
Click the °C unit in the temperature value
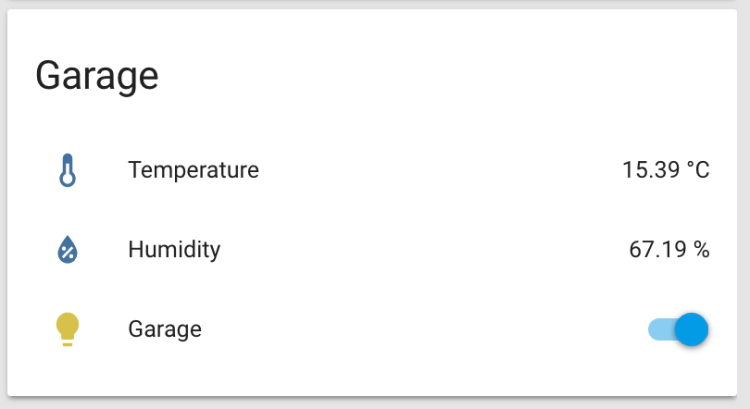(x=697, y=171)
